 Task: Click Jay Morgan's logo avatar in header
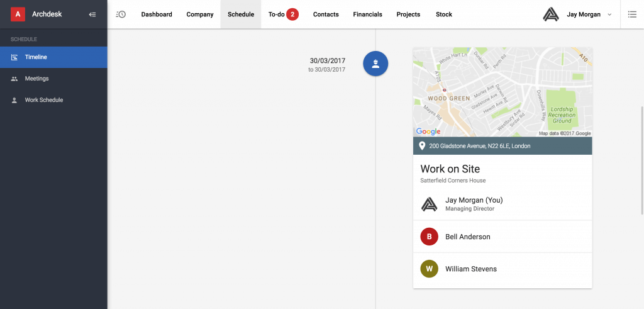click(x=551, y=14)
